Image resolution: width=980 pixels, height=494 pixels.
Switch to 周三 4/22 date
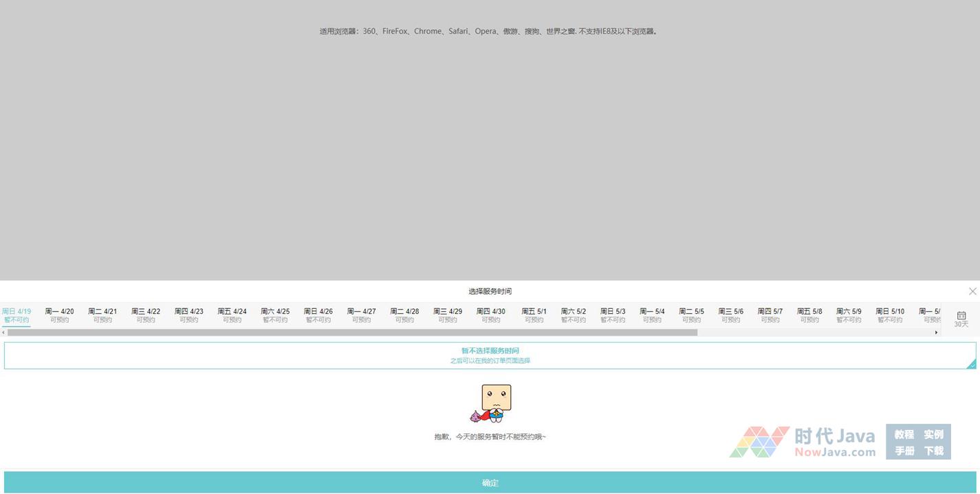click(x=146, y=315)
